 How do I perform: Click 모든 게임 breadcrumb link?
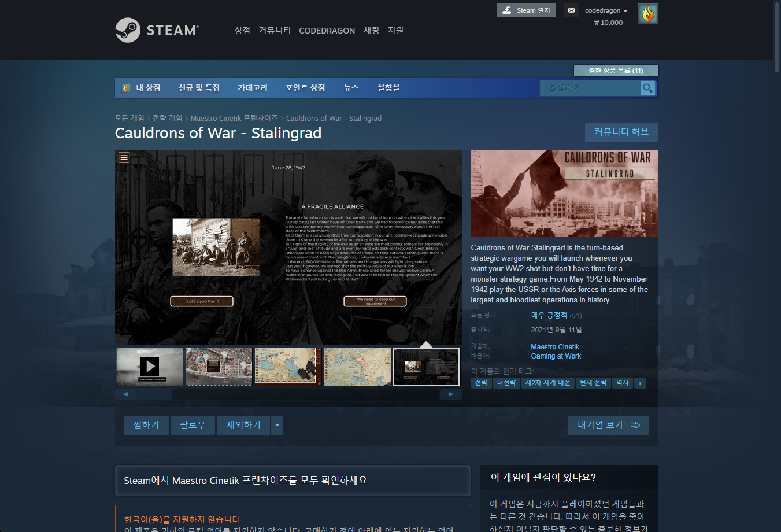[x=129, y=118]
